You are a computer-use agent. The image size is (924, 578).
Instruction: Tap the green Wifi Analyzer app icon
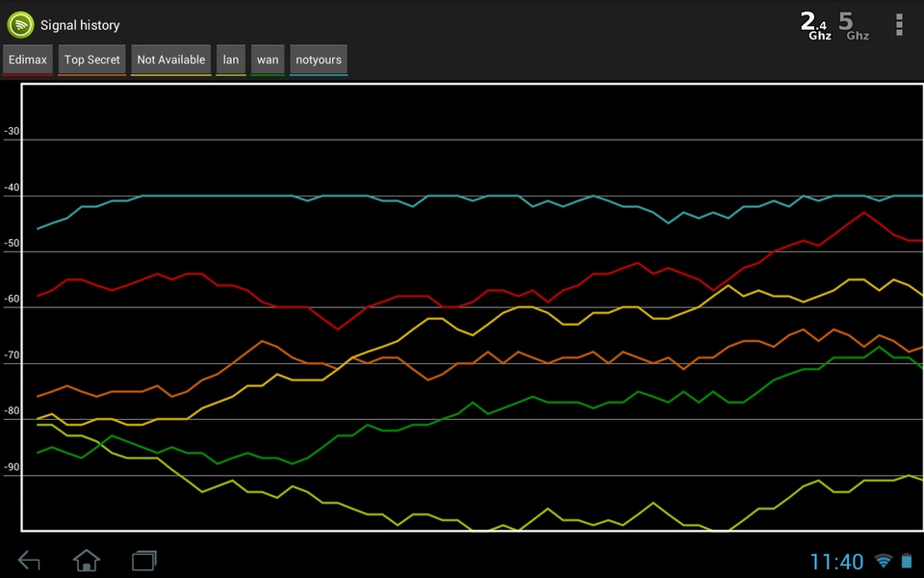pyautogui.click(x=20, y=25)
